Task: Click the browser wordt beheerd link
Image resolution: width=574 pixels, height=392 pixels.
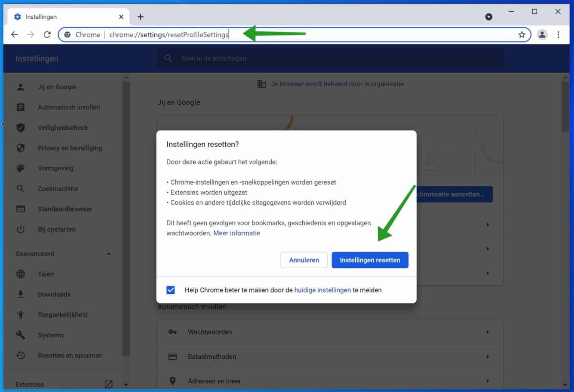Action: tap(314, 84)
